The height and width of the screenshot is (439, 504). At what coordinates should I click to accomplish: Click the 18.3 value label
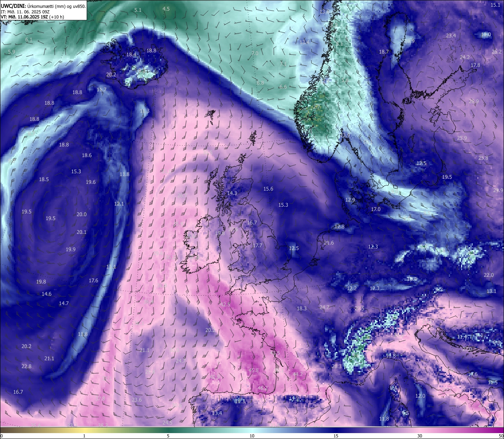click(302, 308)
